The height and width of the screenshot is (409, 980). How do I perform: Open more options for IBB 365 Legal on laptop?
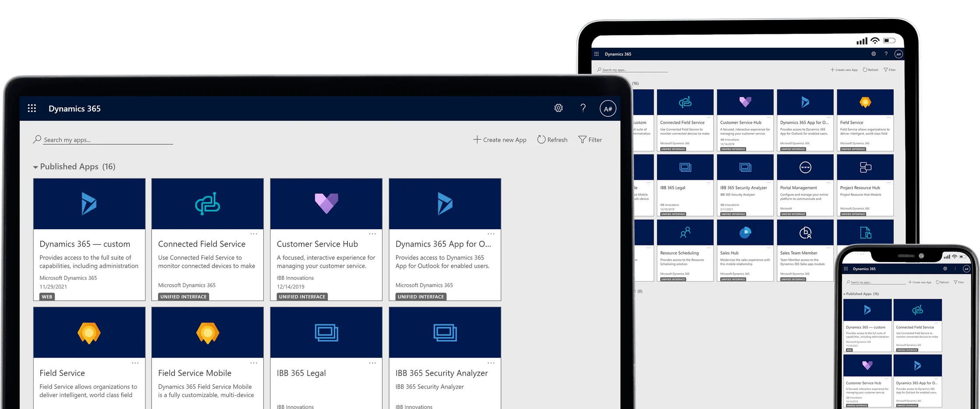coord(372,363)
